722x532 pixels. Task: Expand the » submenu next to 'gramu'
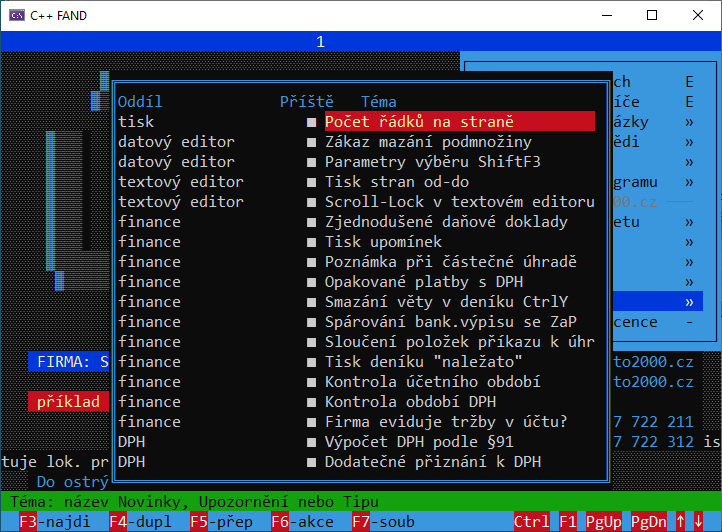688,182
